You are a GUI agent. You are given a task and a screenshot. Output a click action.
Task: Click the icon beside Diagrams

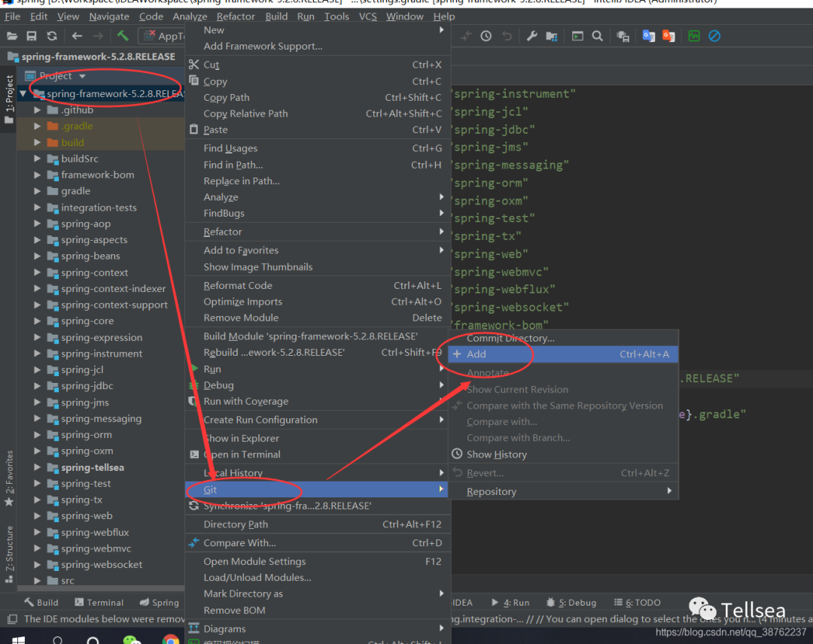pyautogui.click(x=194, y=628)
